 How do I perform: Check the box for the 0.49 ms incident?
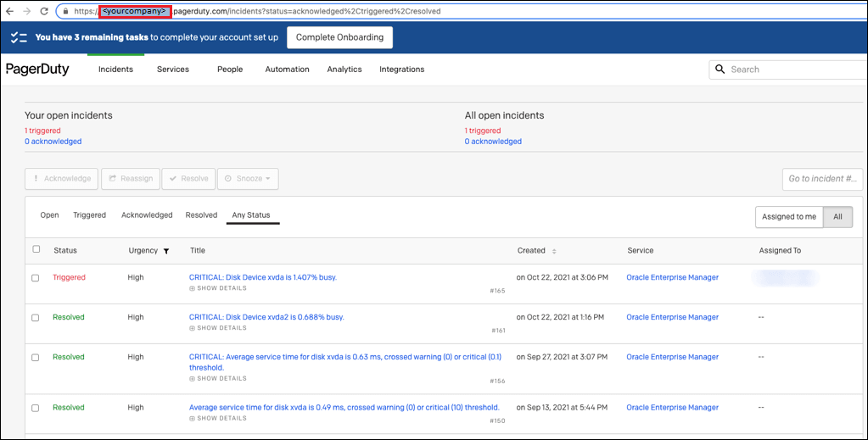[x=36, y=408]
